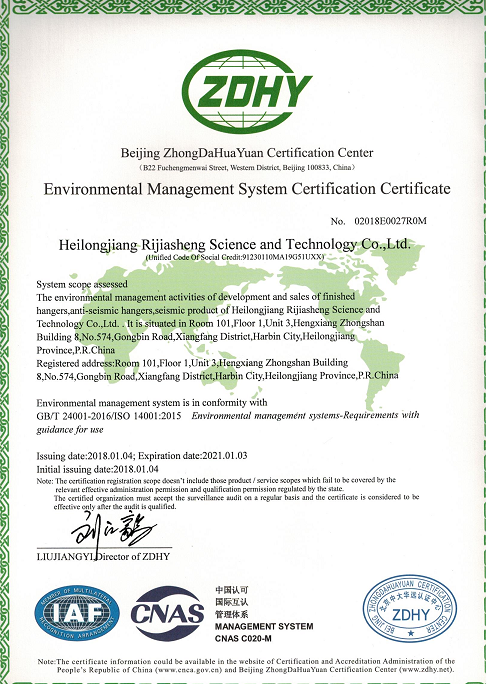Click the 'Note: The certification registration scope' line
This screenshot has width=487, height=684.
[216, 480]
